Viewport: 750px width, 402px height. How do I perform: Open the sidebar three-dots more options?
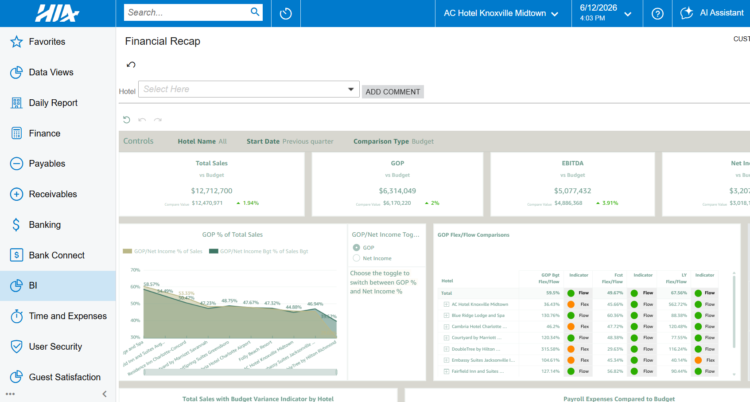(10, 394)
